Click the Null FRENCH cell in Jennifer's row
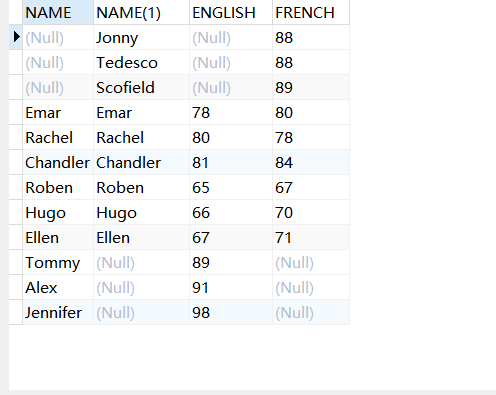Screen dimensions: 496x395 (311, 312)
